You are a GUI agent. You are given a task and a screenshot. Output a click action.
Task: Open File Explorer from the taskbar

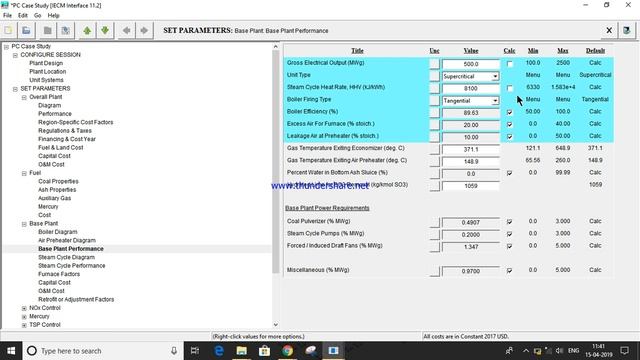pos(242,351)
